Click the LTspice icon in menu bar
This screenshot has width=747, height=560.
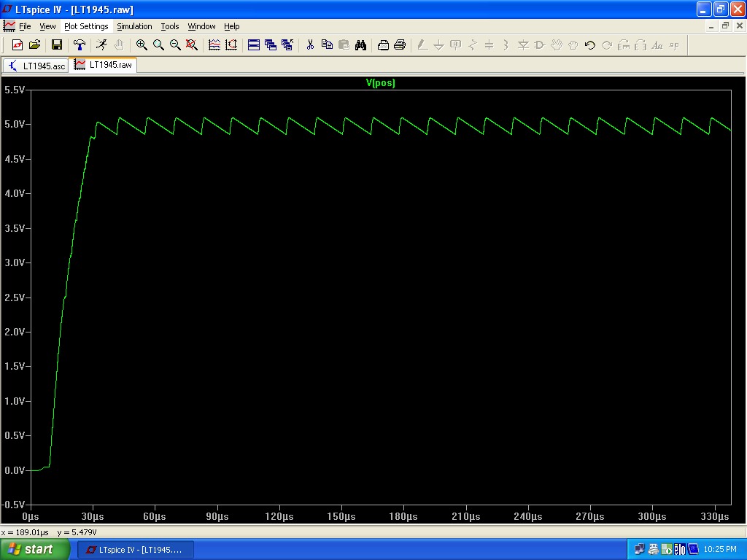(x=9, y=26)
